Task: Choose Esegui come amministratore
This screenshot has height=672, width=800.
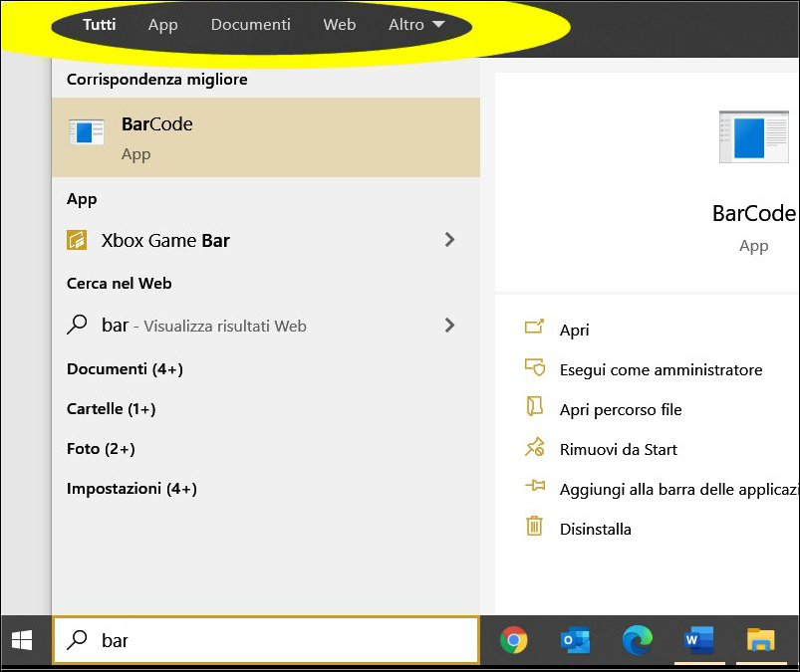Action: [x=661, y=369]
